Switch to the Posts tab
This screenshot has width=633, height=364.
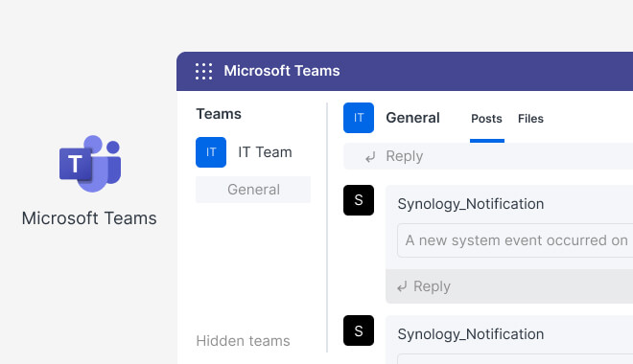(x=486, y=119)
